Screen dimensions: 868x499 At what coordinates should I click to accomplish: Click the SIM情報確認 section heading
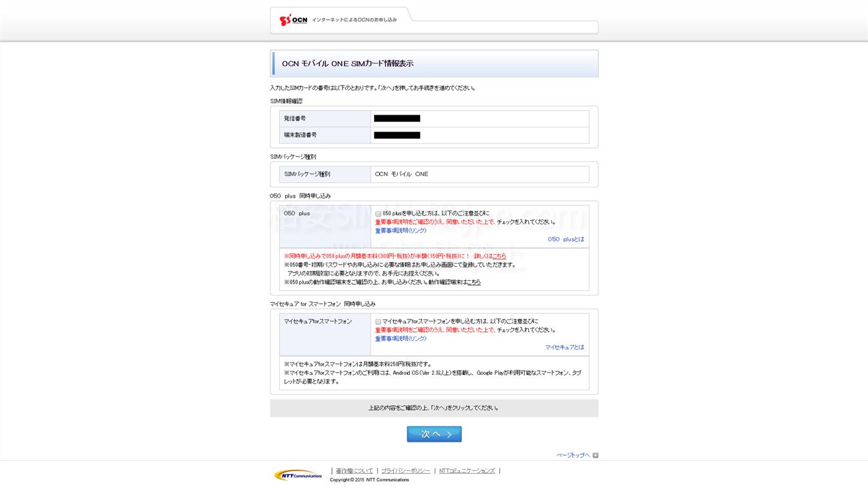(286, 101)
